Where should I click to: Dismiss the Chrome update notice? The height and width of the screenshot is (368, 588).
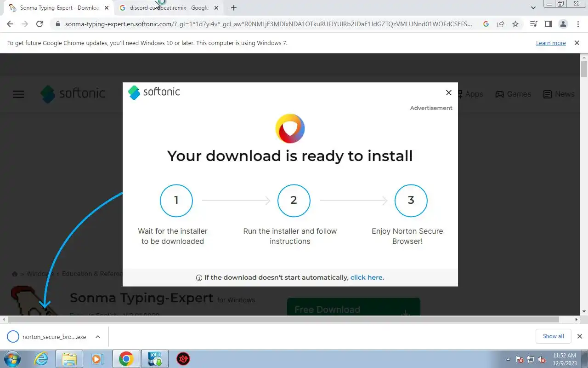[577, 43]
